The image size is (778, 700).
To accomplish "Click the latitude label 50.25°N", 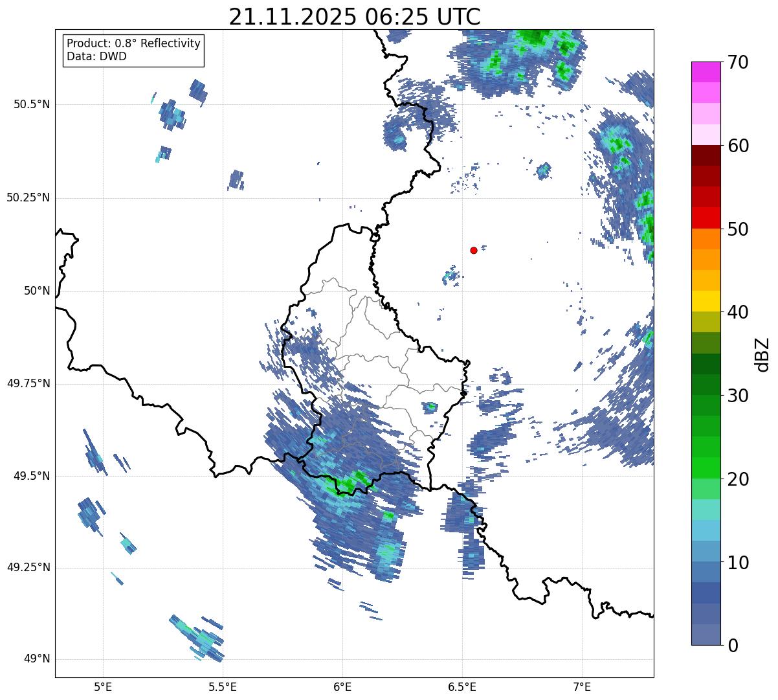I will pyautogui.click(x=28, y=198).
